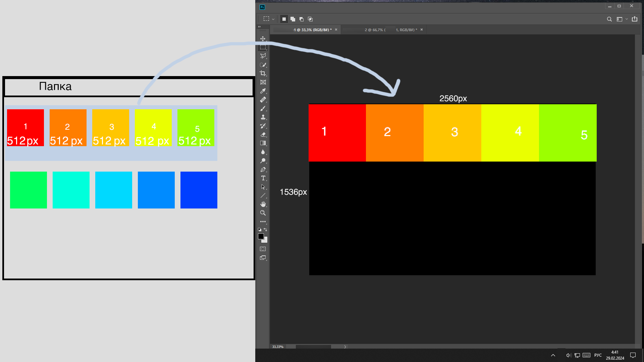Enable Add to selection mode
Viewport: 644px width, 362px height.
pyautogui.click(x=293, y=19)
